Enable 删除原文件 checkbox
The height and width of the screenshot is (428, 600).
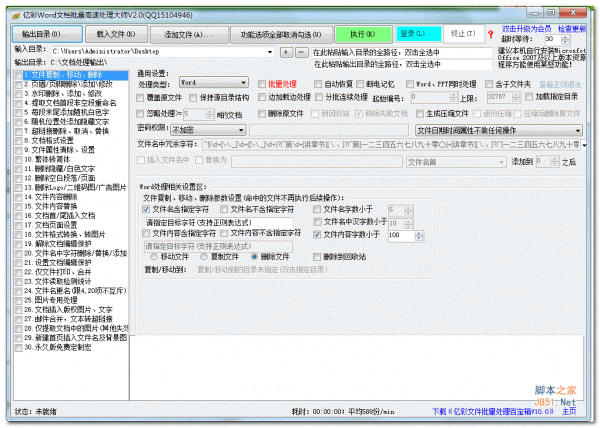point(262,114)
